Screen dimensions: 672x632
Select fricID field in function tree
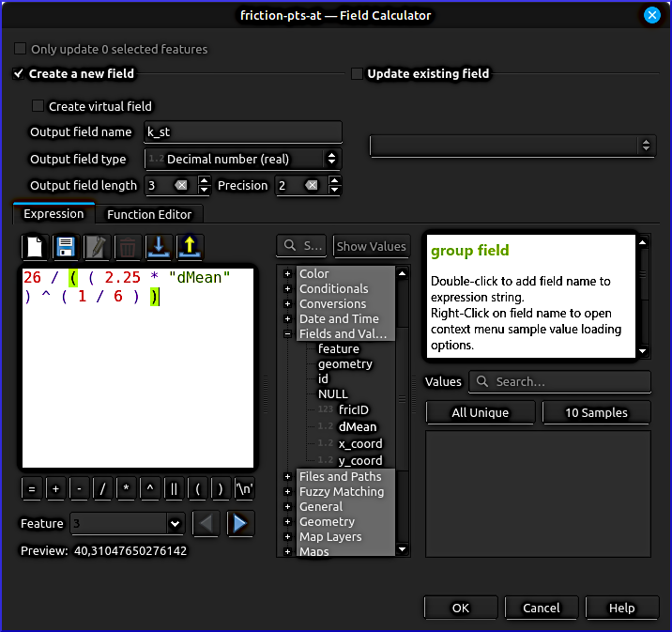tap(354, 409)
